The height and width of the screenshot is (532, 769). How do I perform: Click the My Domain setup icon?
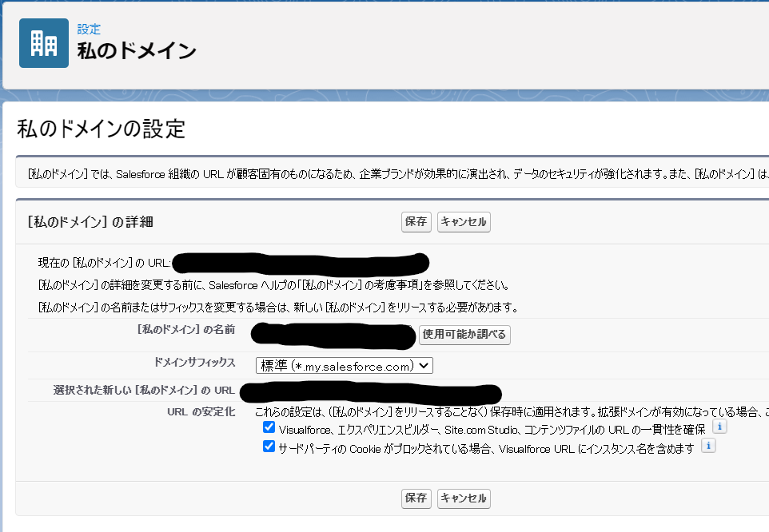click(43, 43)
